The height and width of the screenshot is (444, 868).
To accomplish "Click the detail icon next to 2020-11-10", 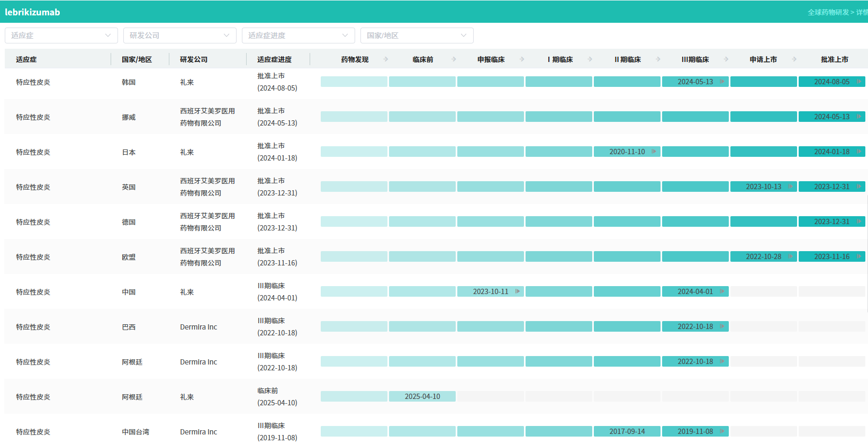I will [654, 152].
